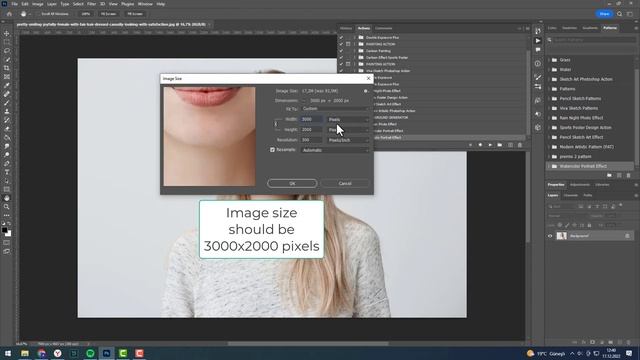This screenshot has height=360, width=640.
Task: Delete pattern with trash icon
Action: [x=629, y=175]
